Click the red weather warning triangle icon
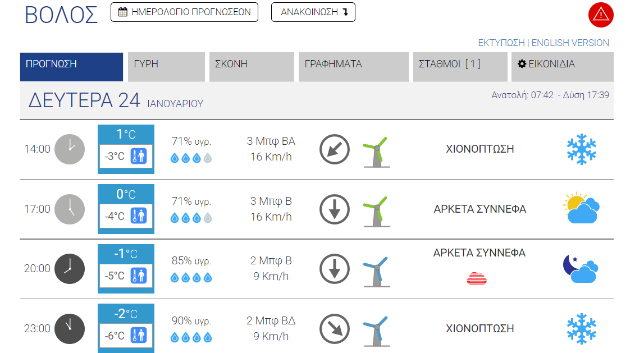Viewport: 644px width, 353px height. click(x=600, y=15)
